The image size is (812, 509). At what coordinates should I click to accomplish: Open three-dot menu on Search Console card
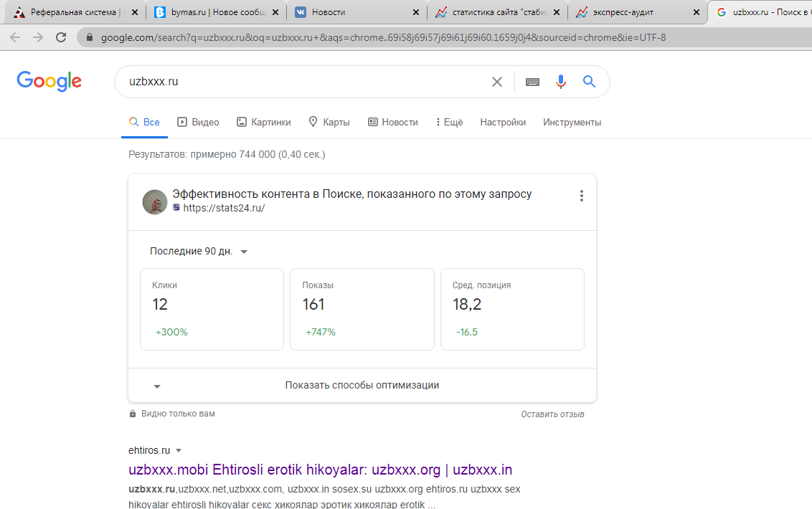point(581,196)
